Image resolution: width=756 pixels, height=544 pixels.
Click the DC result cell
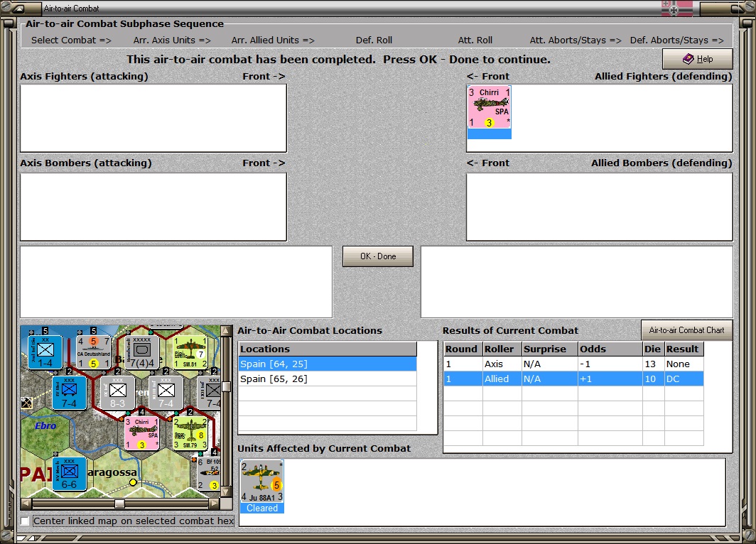684,379
